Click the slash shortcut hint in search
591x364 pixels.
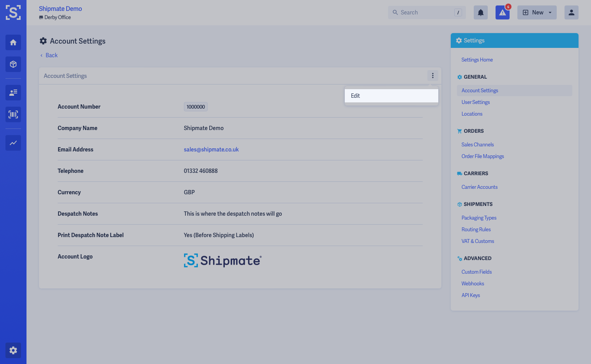pos(458,12)
